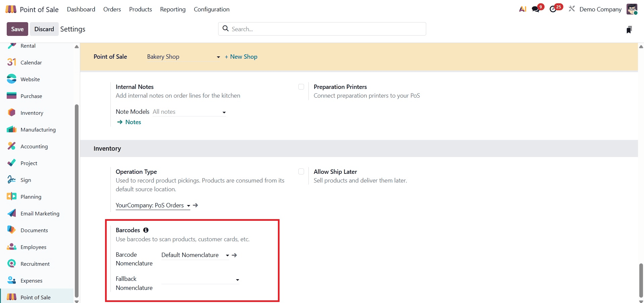Screen dimensions: 644x303
Task: Open the Note Models dropdown
Action: (x=224, y=112)
